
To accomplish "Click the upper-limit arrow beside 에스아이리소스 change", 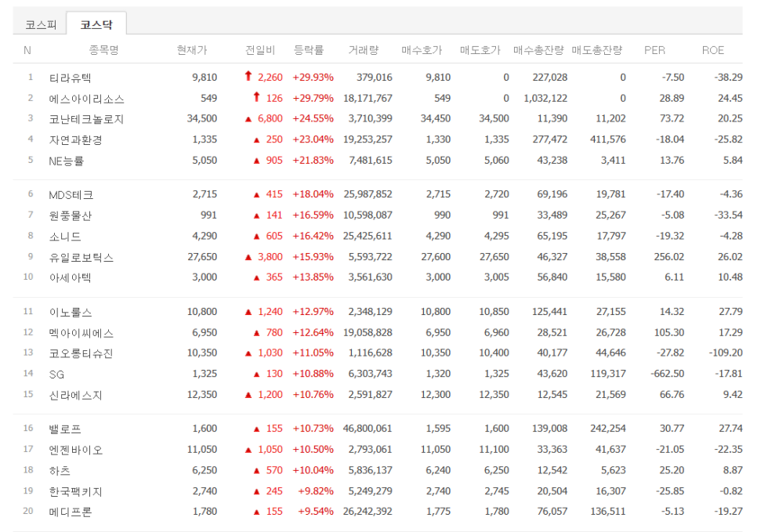I will [255, 98].
